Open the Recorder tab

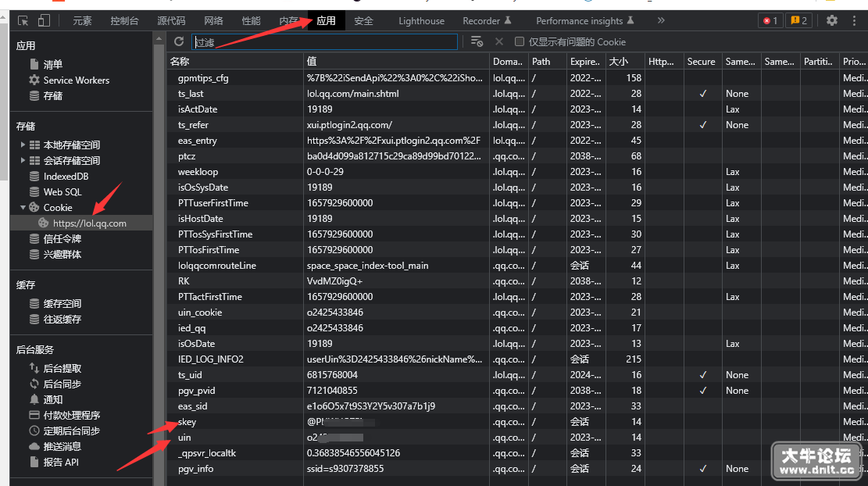487,21
